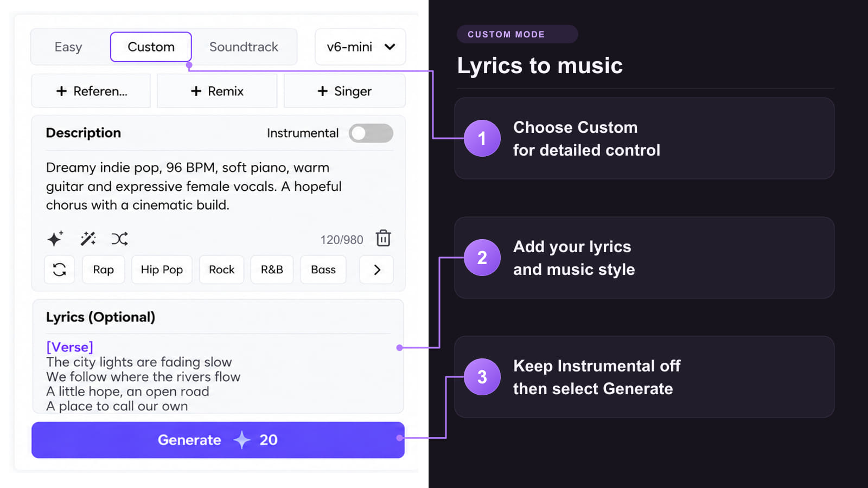Click the lyric line "We follow where the rivers flow"
868x488 pixels.
coord(143,377)
